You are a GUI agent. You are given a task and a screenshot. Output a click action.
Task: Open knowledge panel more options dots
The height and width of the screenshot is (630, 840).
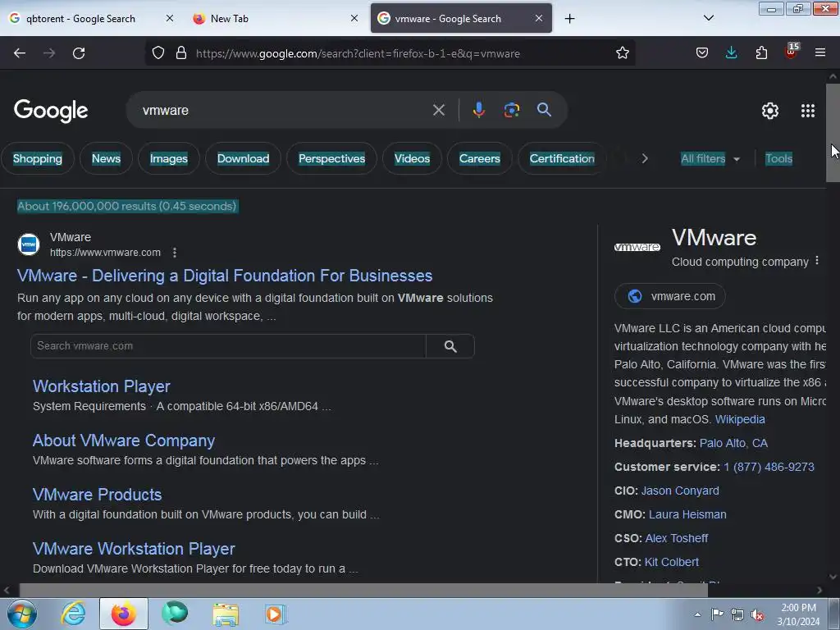[817, 261]
